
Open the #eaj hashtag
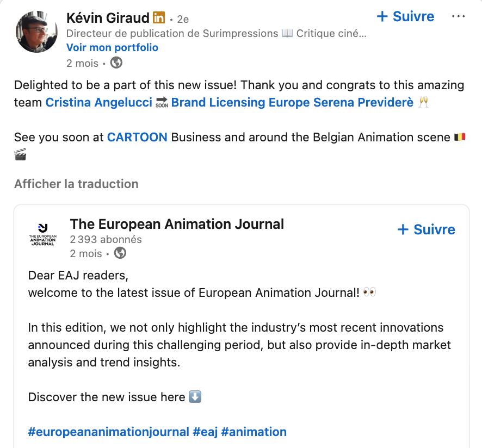click(x=205, y=432)
